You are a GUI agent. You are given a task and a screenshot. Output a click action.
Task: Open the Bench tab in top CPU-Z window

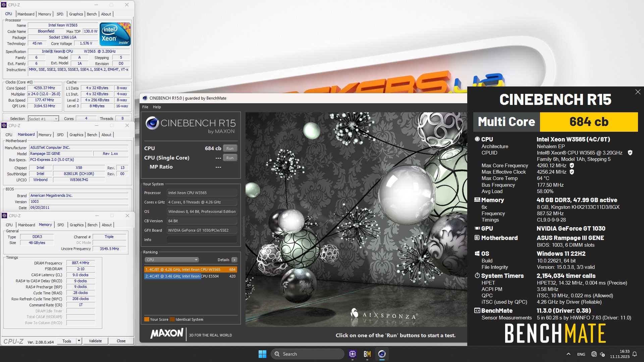[92, 14]
